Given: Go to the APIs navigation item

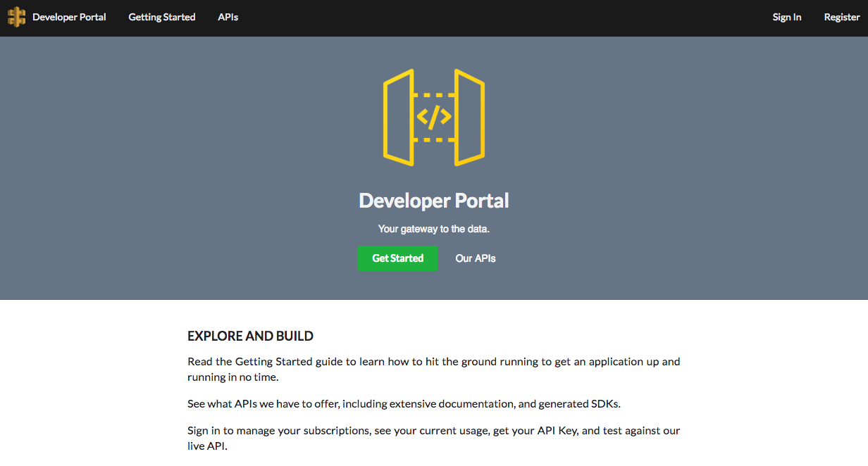Looking at the screenshot, I should point(228,17).
